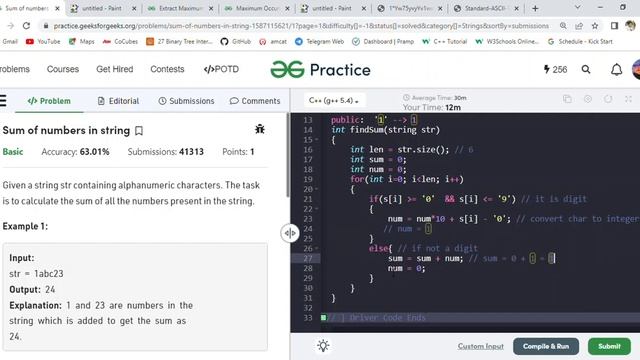Screen dimensions: 640x360
Task: Switch to the Editorial tab
Action: 118,101
